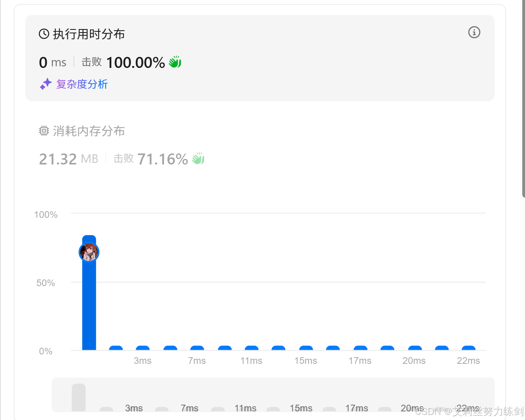Click the 21.32 MB memory value
525x420 pixels.
click(68, 159)
